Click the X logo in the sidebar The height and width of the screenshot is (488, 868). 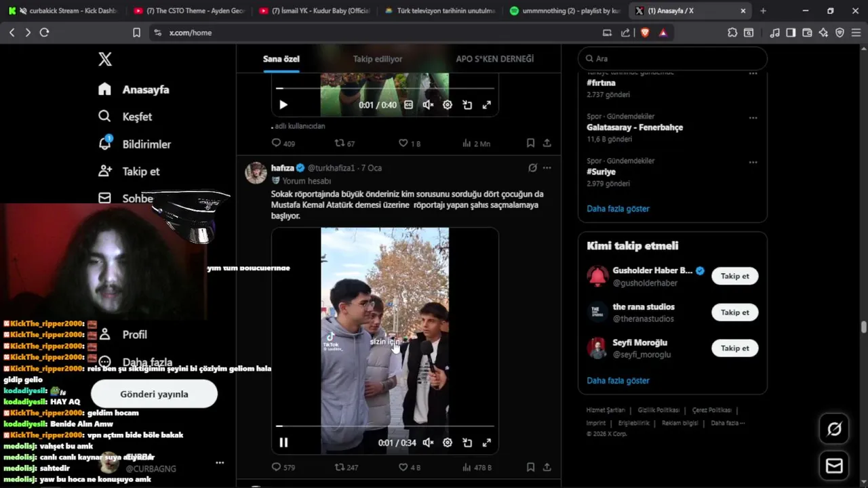click(105, 59)
